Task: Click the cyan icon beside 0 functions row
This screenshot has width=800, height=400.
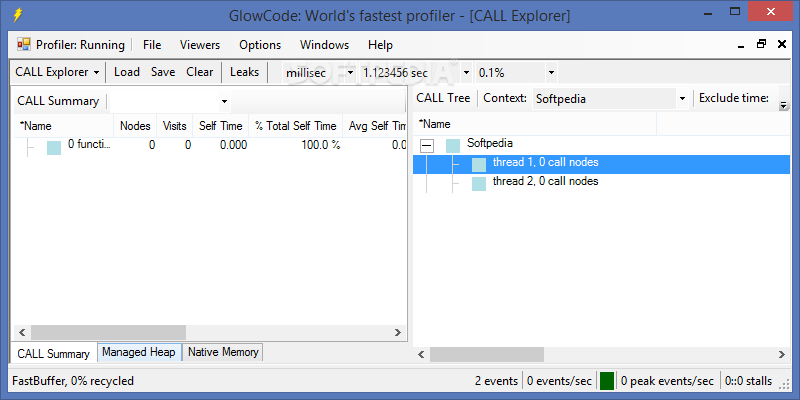Action: click(x=54, y=148)
